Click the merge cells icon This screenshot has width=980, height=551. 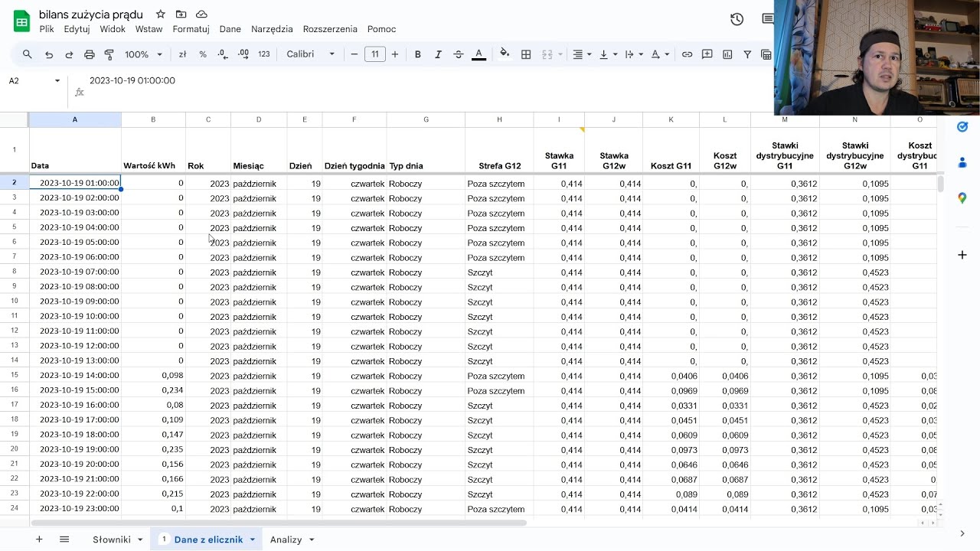coord(547,54)
